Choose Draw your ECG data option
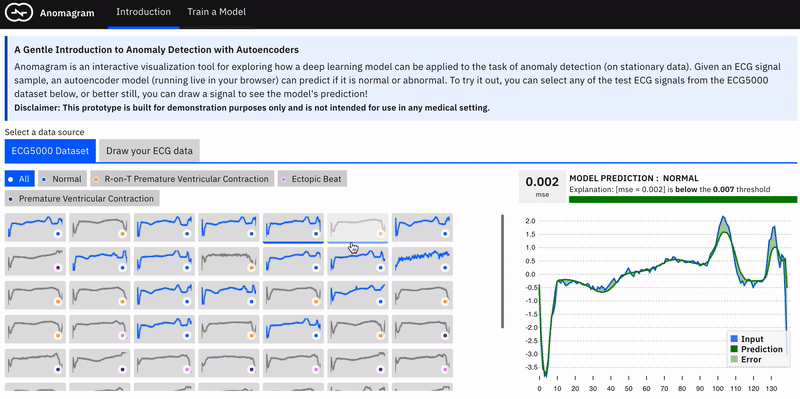The width and height of the screenshot is (800, 399). 149,151
